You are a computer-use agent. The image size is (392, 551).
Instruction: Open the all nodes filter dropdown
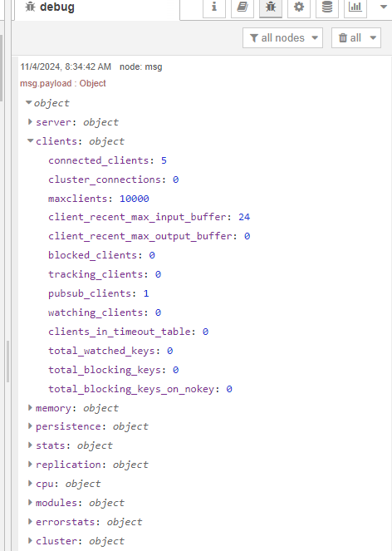coord(282,38)
